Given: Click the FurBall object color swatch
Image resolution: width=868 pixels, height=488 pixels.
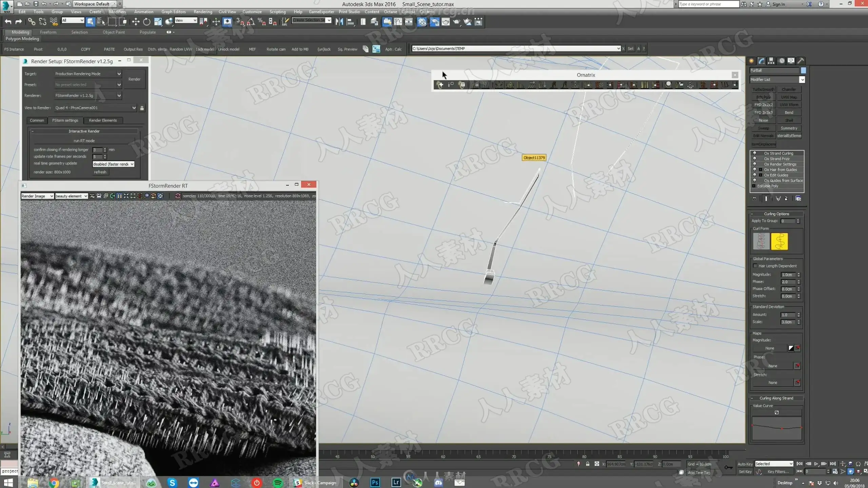Looking at the screenshot, I should click(x=803, y=70).
